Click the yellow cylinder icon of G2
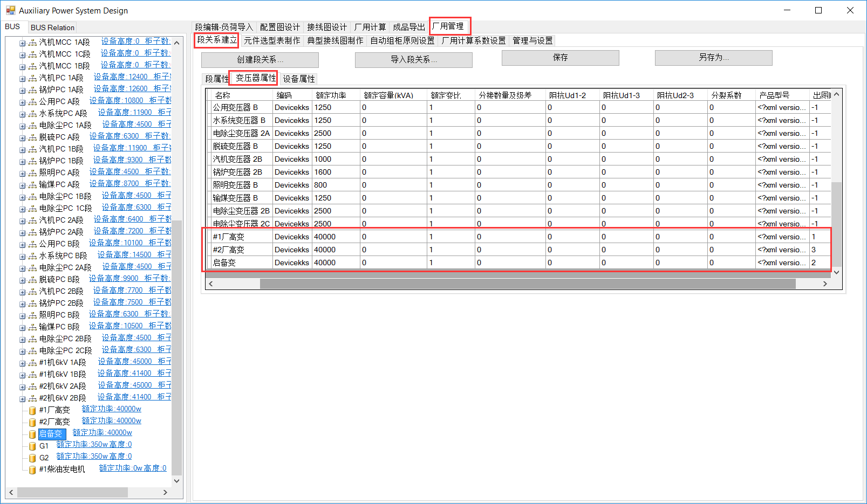 click(32, 458)
